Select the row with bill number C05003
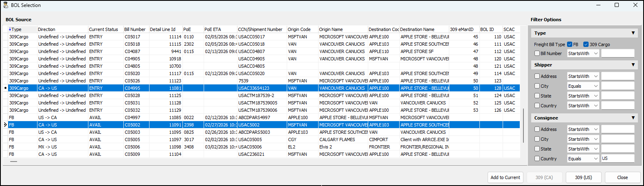 tap(132, 132)
